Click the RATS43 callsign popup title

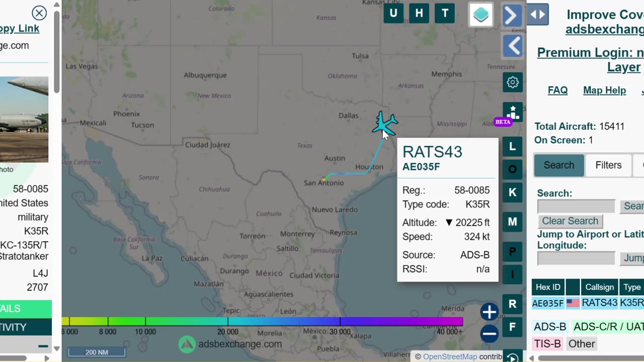(x=432, y=152)
